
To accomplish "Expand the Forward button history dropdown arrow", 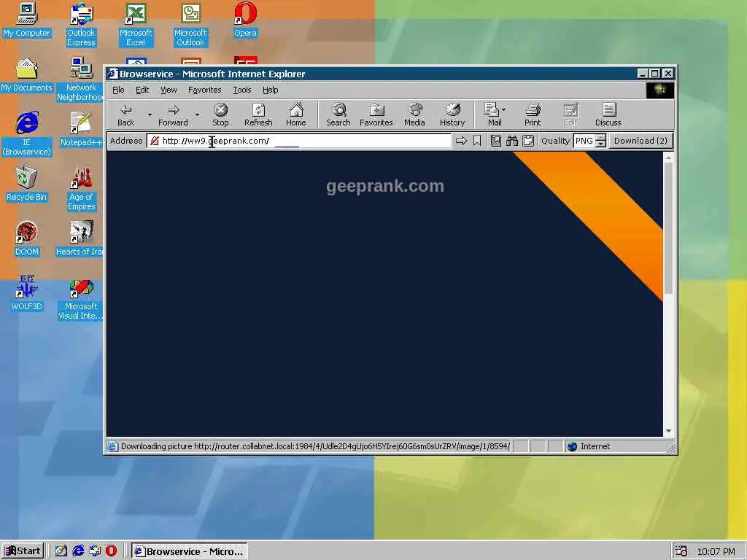I will point(197,114).
